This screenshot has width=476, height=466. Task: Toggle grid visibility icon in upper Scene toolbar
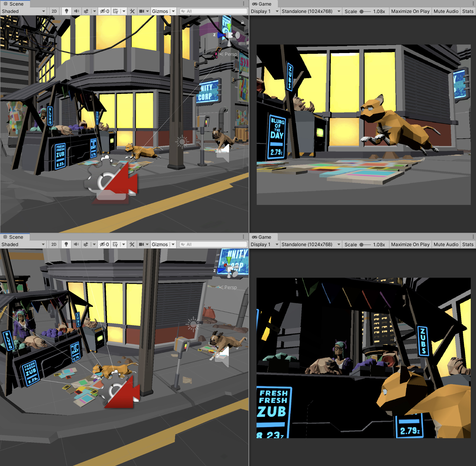tap(115, 11)
